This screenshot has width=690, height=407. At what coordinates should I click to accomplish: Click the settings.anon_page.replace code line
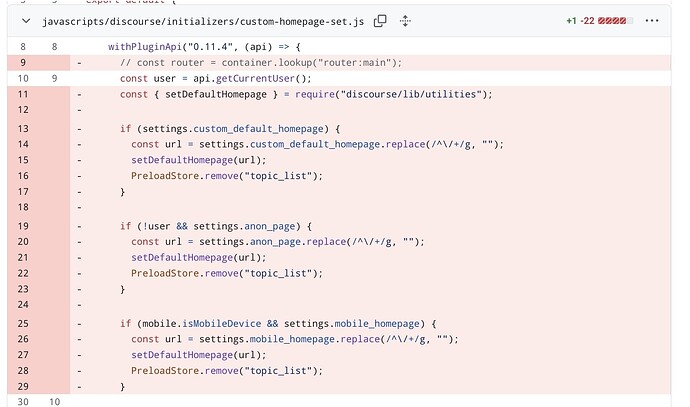pos(278,242)
